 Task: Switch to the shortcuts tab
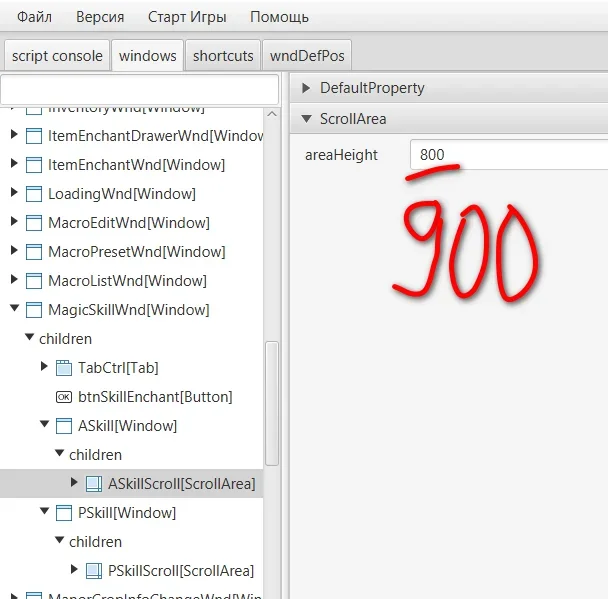[223, 56]
